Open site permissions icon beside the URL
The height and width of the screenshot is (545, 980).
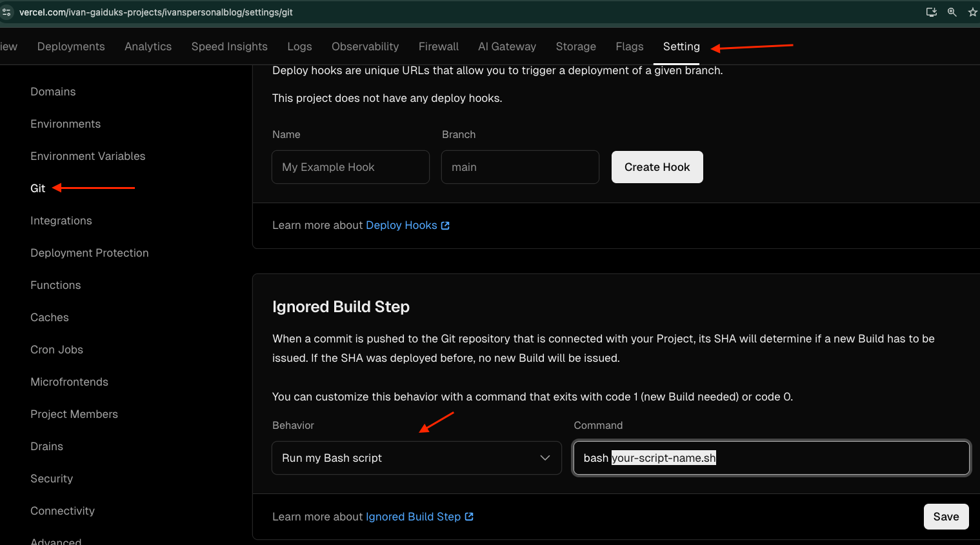6,12
